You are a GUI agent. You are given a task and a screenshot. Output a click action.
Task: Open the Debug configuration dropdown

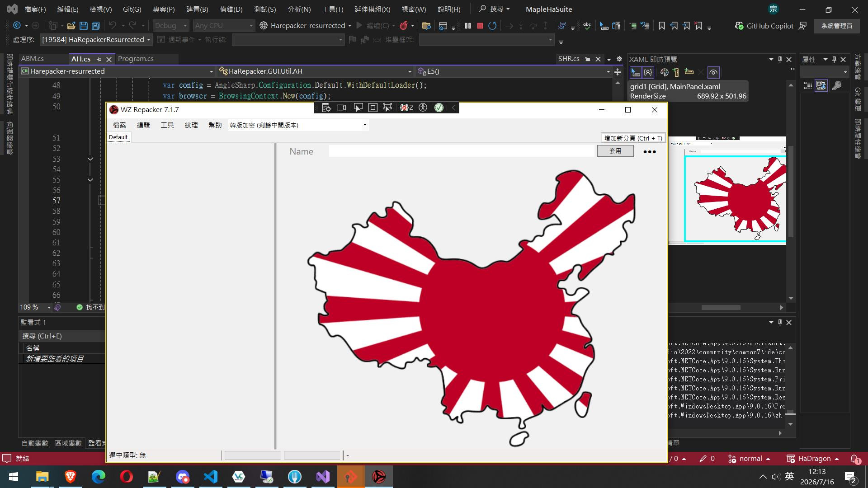pos(171,26)
